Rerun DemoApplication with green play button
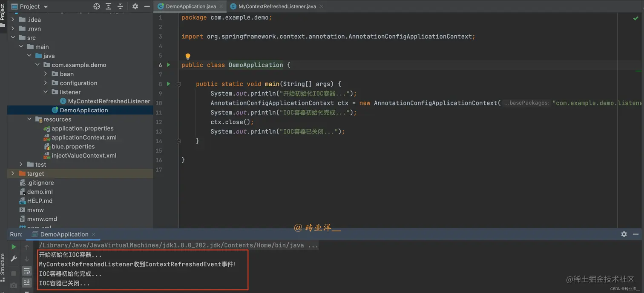The image size is (644, 293). tap(14, 247)
